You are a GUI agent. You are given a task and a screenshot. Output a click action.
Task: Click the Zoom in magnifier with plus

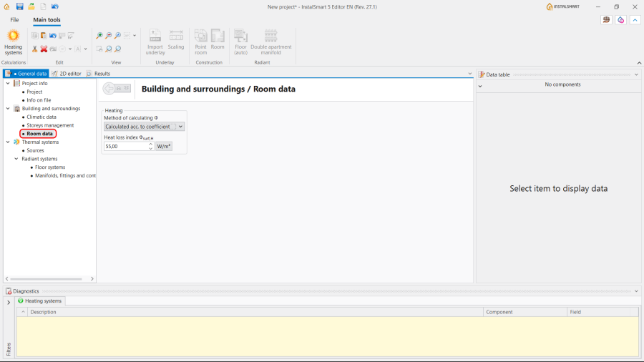point(99,36)
